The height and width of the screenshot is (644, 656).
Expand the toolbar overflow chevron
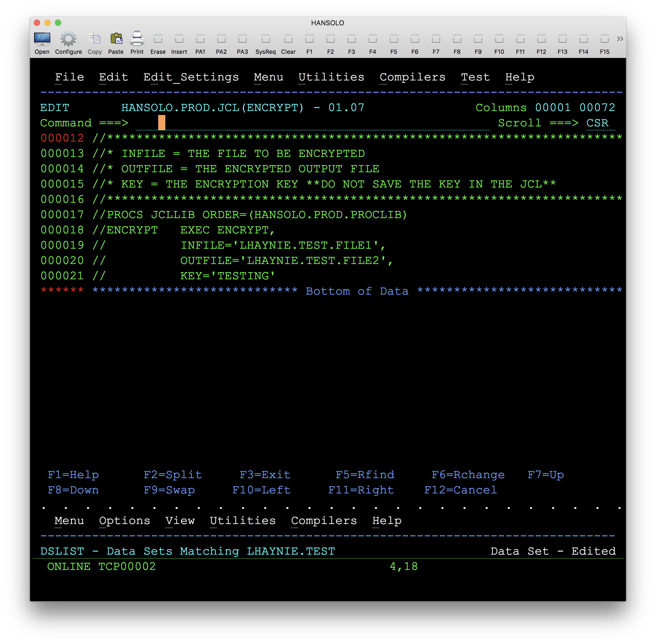tap(619, 39)
